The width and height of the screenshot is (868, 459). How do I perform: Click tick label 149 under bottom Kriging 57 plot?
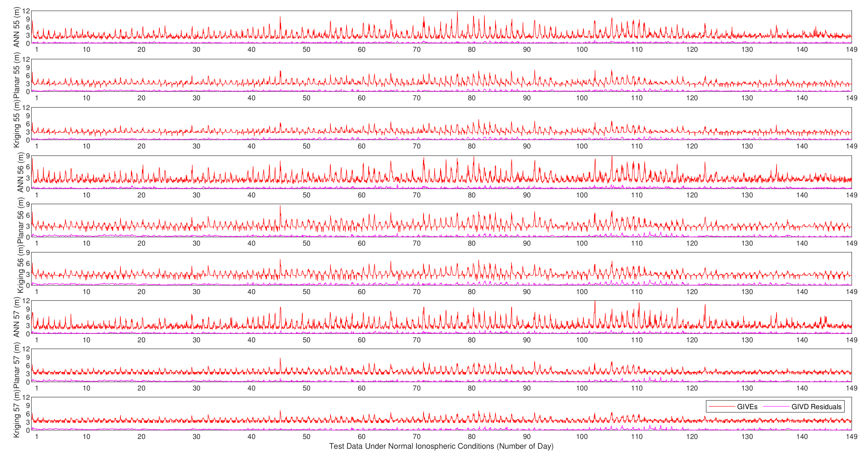click(852, 436)
